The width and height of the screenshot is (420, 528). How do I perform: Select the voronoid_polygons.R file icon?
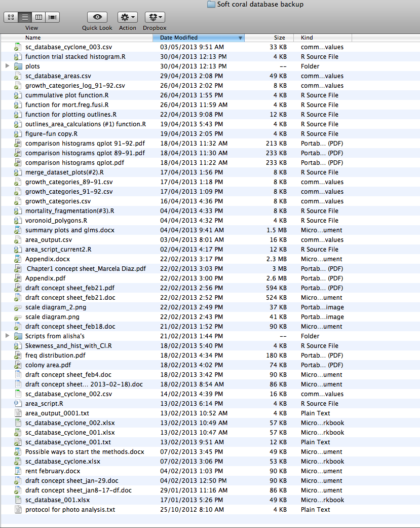pos(18,221)
